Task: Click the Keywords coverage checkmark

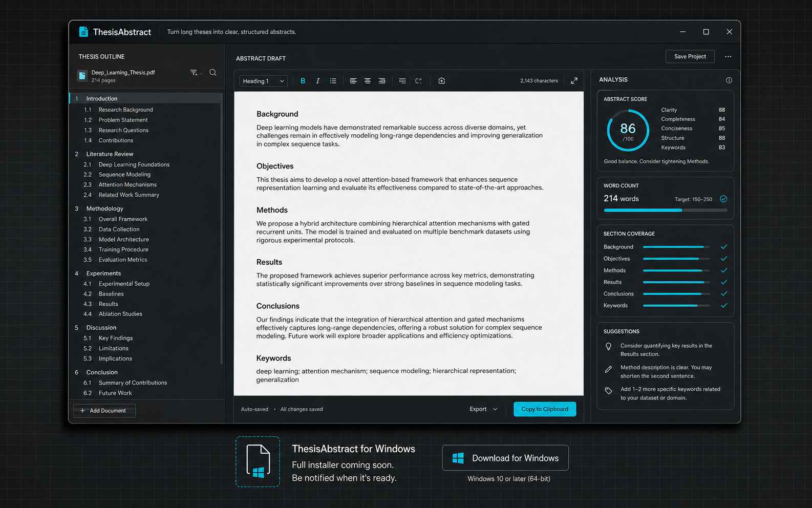Action: pos(724,306)
